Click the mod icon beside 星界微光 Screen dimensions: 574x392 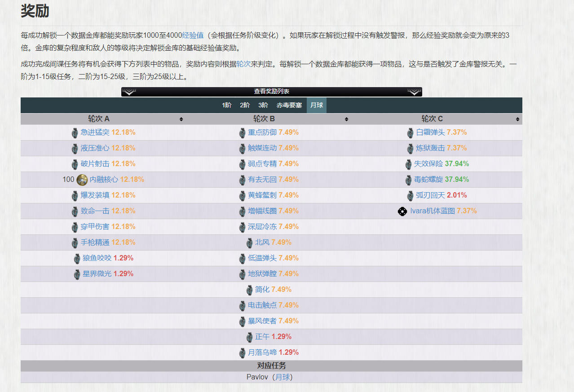(77, 274)
